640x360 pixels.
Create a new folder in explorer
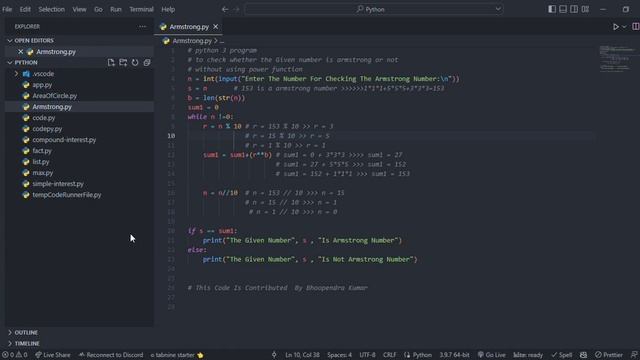123,62
